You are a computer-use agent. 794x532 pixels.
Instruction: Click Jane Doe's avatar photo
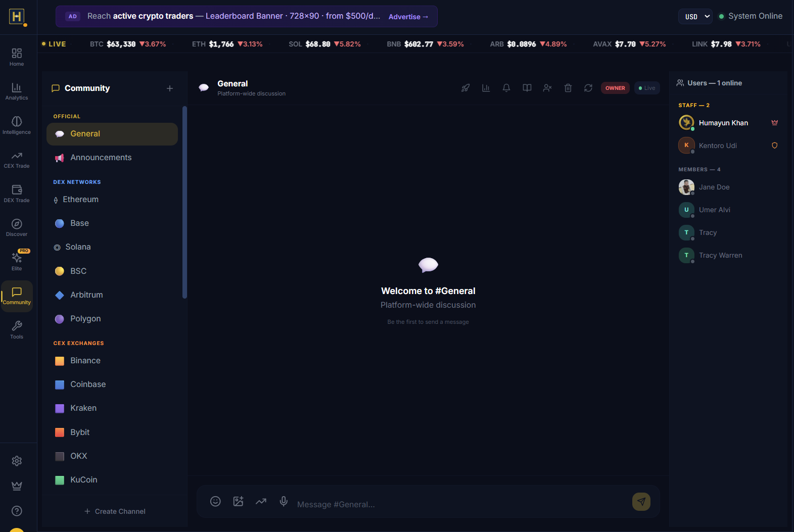(x=686, y=187)
